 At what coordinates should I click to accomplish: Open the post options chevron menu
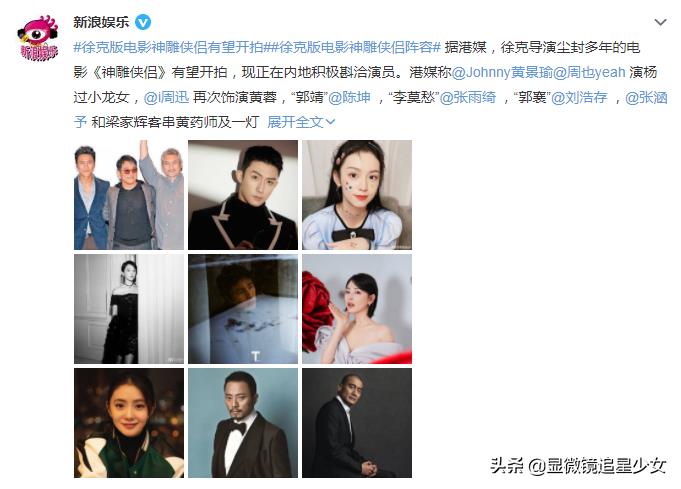[660, 22]
